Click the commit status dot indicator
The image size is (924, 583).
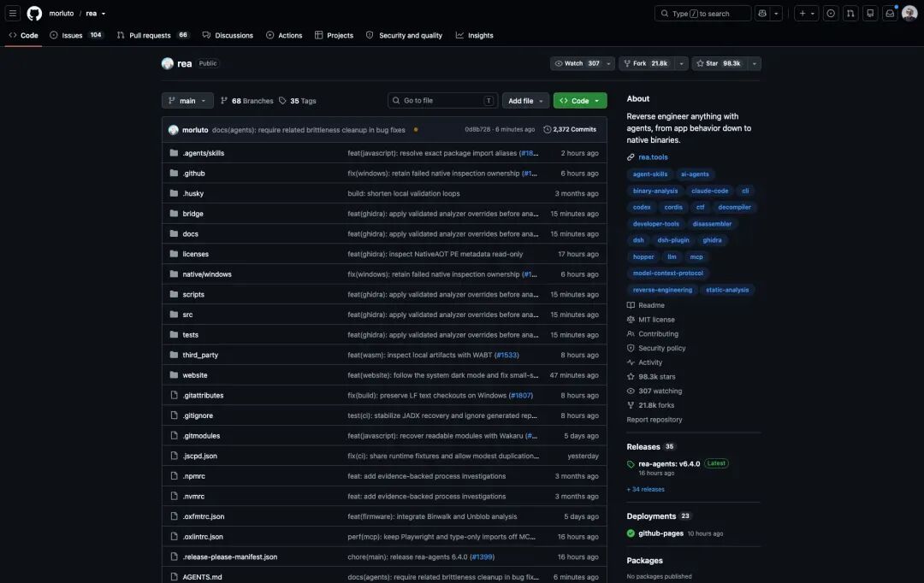click(x=416, y=130)
